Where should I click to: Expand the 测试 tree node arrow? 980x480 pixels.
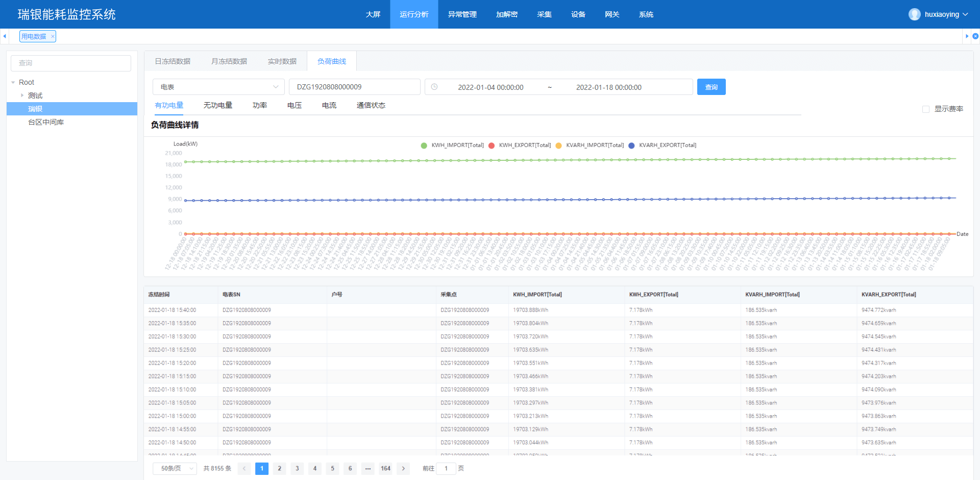(x=22, y=95)
